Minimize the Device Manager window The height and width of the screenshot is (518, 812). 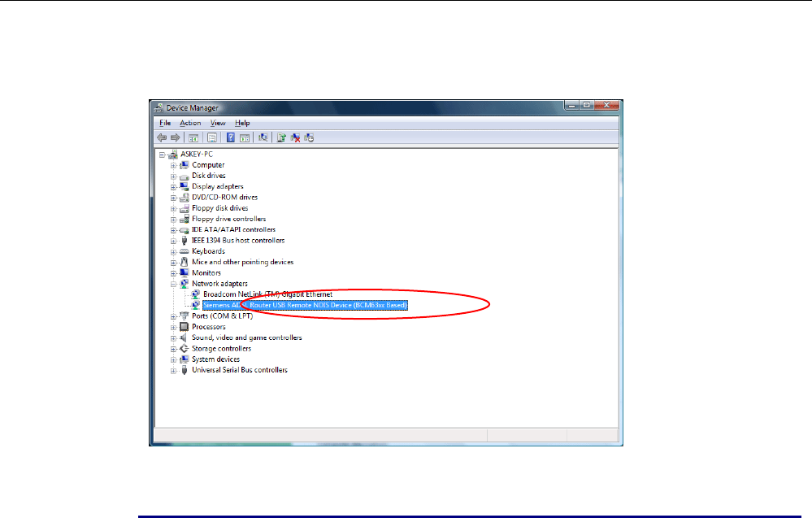pyautogui.click(x=571, y=105)
